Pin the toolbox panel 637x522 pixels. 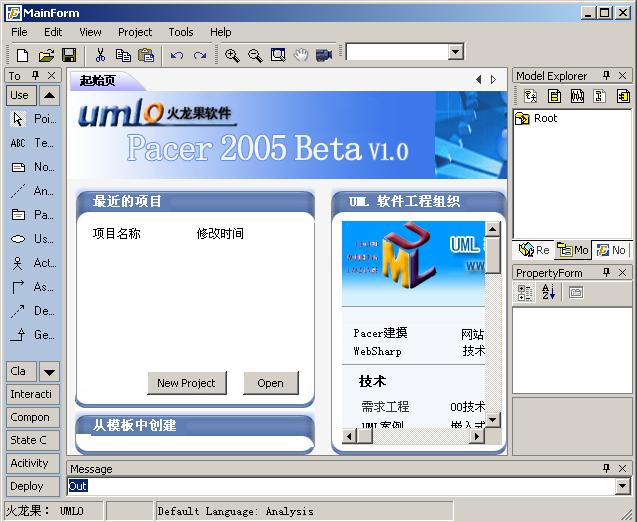(35, 75)
